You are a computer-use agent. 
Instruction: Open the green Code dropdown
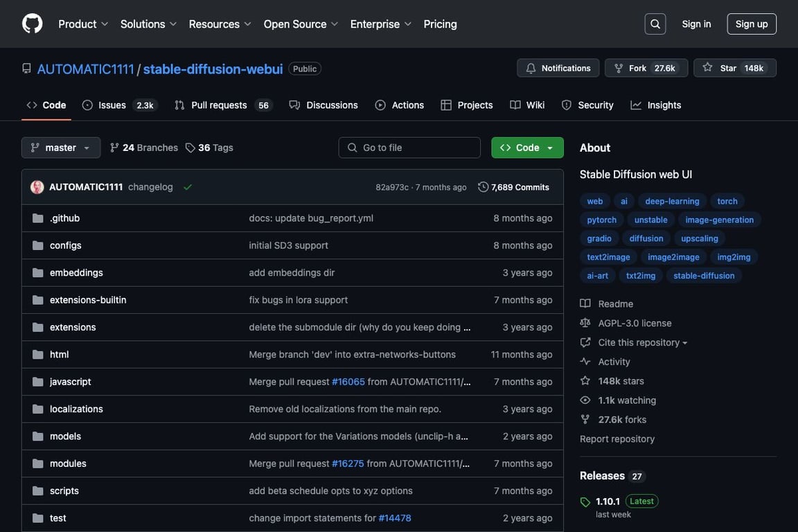(x=527, y=148)
